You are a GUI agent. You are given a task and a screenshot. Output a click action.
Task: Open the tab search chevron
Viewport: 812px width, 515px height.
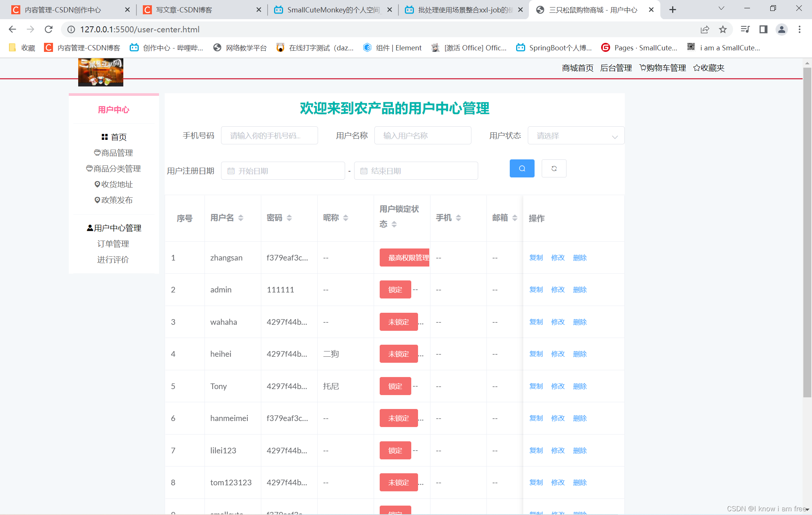[x=721, y=9]
